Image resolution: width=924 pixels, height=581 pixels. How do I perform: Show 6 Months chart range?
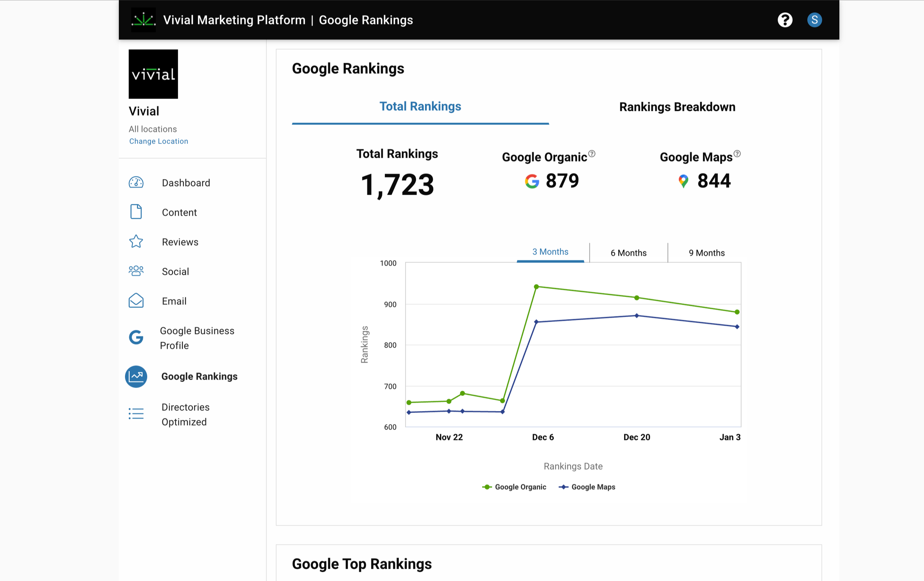pos(628,253)
